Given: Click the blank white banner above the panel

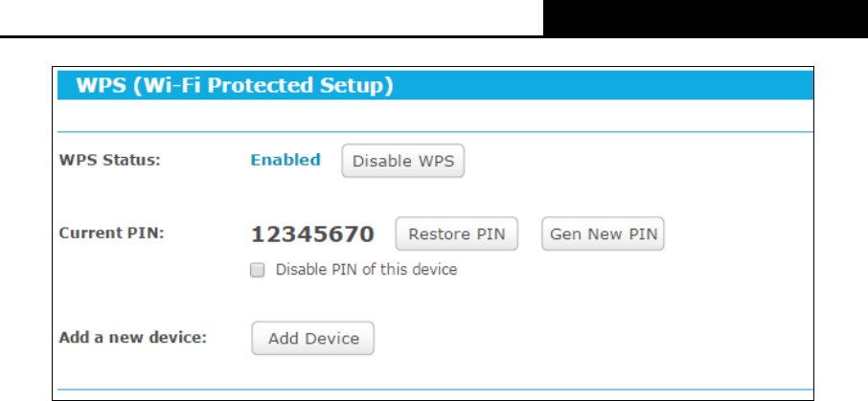Looking at the screenshot, I should pos(271,17).
